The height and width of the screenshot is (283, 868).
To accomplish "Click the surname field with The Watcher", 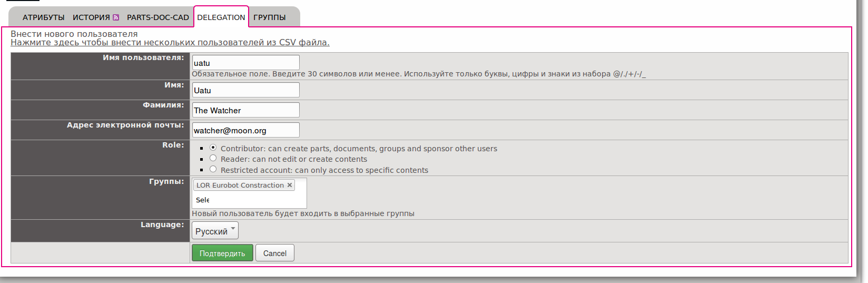I will pos(245,110).
